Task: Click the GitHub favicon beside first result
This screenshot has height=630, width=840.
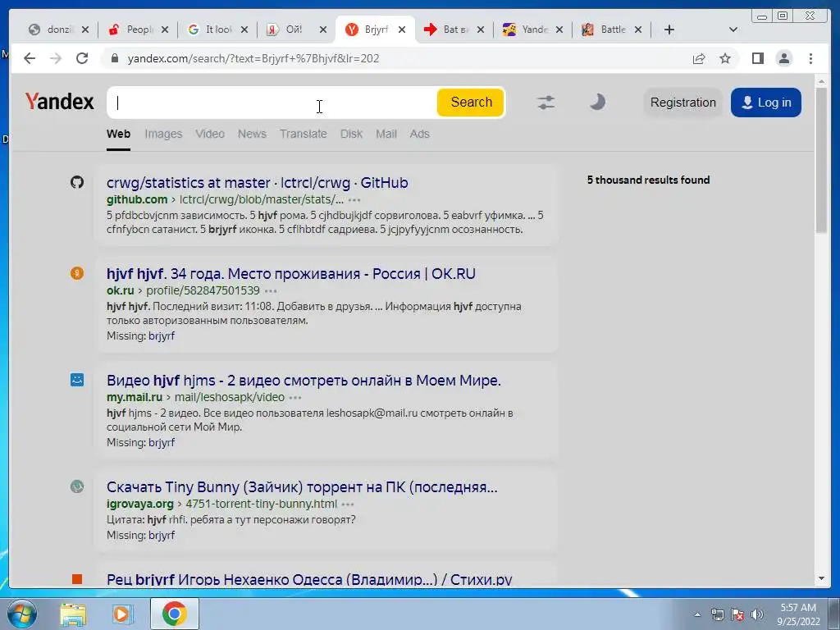Action: (77, 182)
